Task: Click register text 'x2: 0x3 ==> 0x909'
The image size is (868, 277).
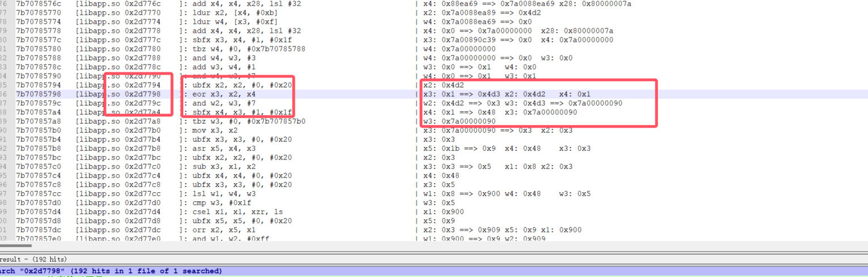Action: point(462,230)
